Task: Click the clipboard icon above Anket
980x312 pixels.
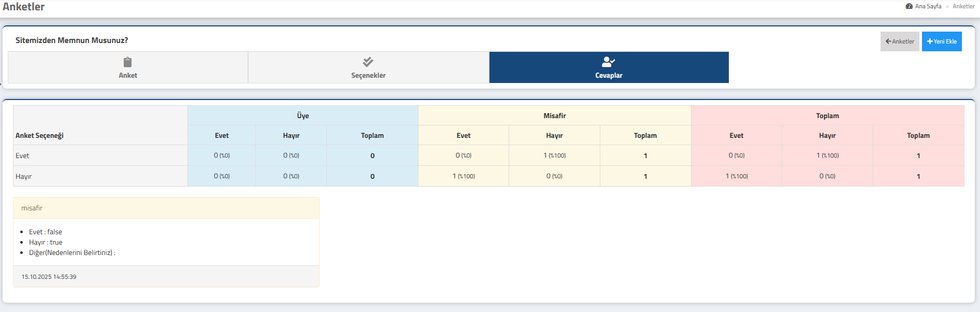Action: coord(127,62)
